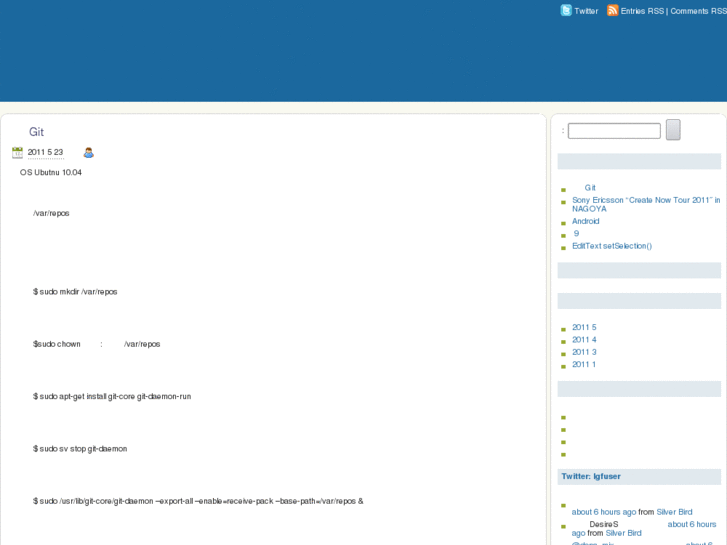Click the git-daemon --export-all command line
The width and height of the screenshot is (727, 545).
pos(198,501)
